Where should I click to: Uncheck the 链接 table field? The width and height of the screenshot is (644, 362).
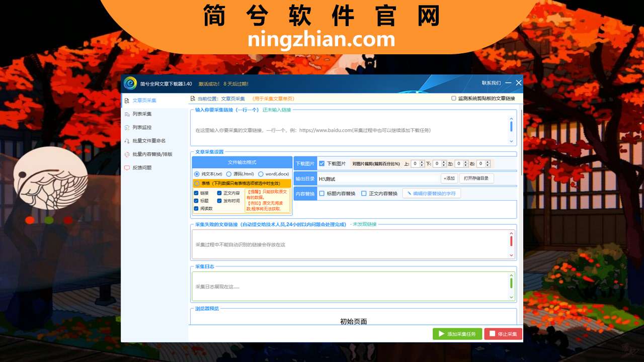(196, 193)
